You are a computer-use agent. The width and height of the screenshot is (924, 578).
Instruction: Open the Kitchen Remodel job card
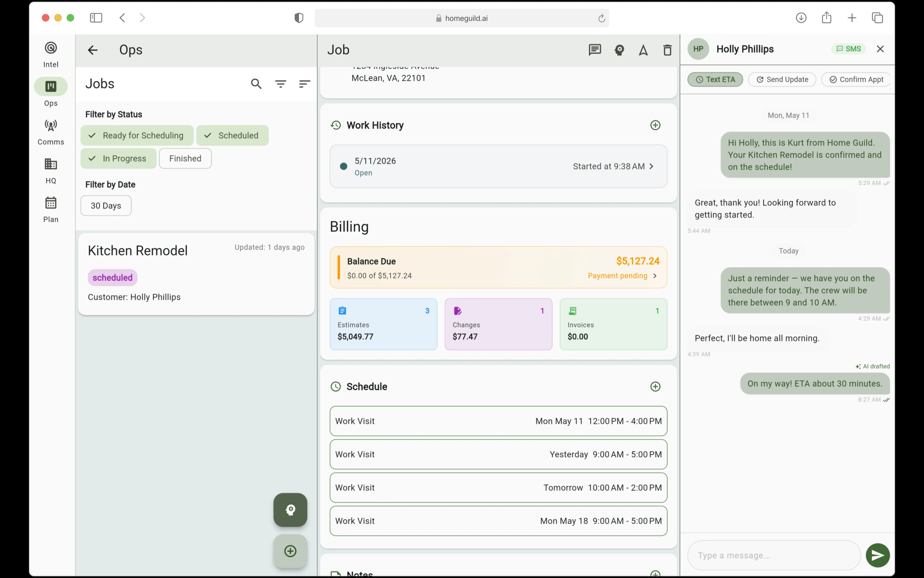pyautogui.click(x=196, y=274)
